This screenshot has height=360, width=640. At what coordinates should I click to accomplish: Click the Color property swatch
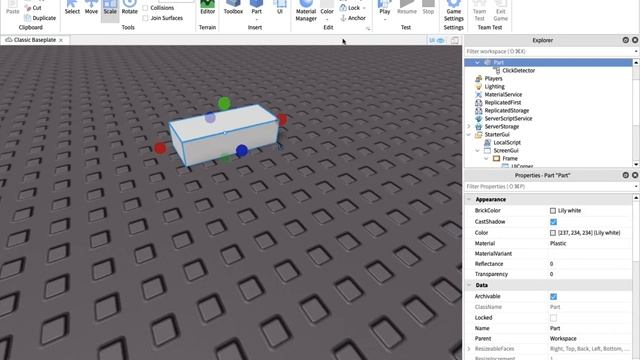pyautogui.click(x=553, y=233)
